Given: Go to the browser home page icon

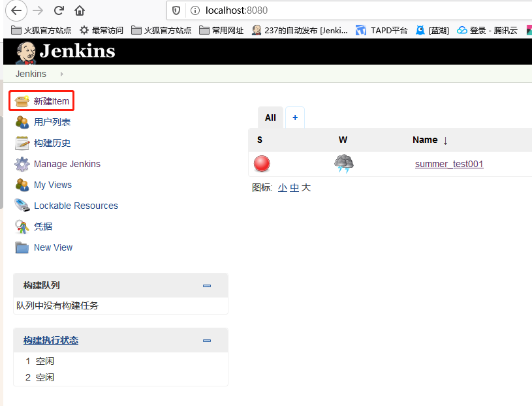Looking at the screenshot, I should tap(80, 10).
